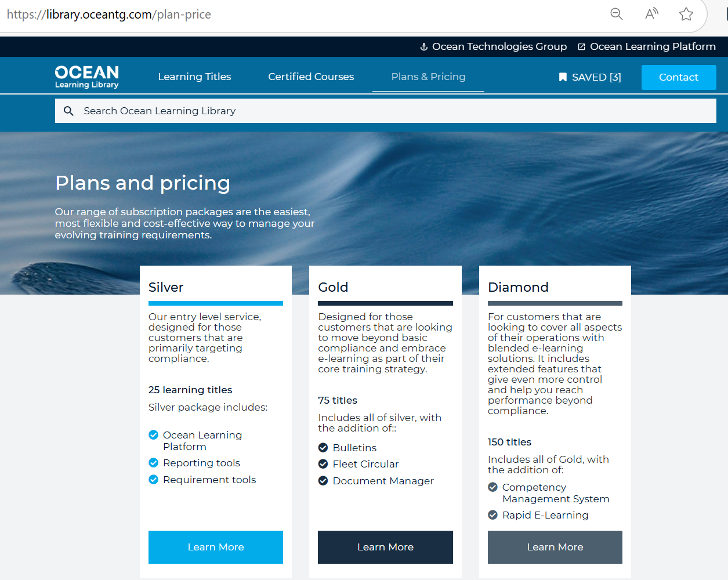The width and height of the screenshot is (728, 580).
Task: Click the magnifier icon in the search bar
Action: tap(69, 110)
